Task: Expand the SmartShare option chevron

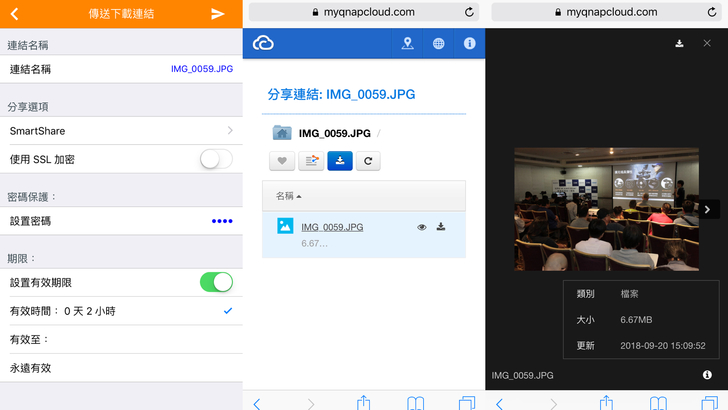Action: click(x=230, y=131)
